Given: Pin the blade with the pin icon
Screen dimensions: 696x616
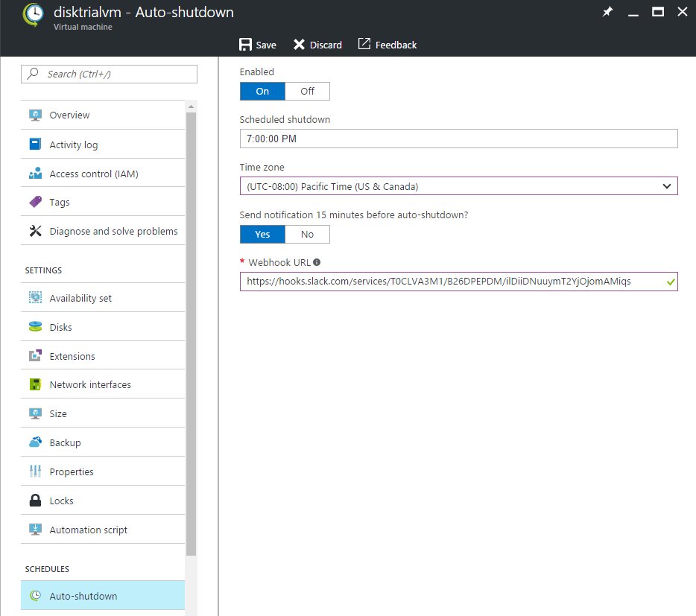Looking at the screenshot, I should point(607,12).
